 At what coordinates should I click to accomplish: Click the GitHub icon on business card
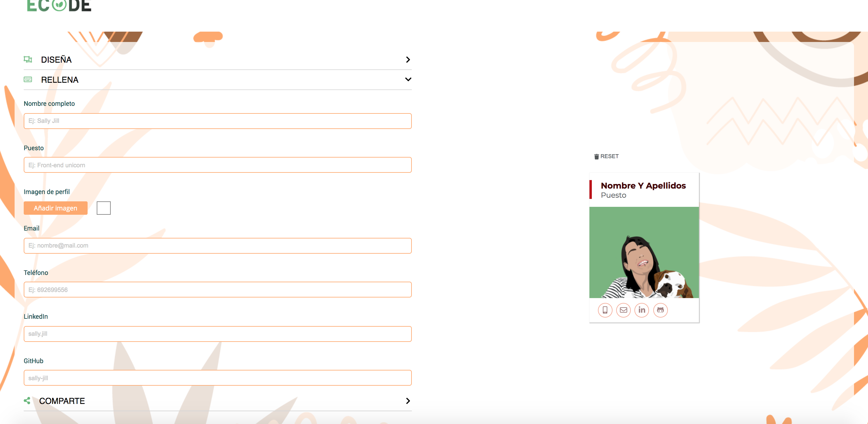point(660,310)
